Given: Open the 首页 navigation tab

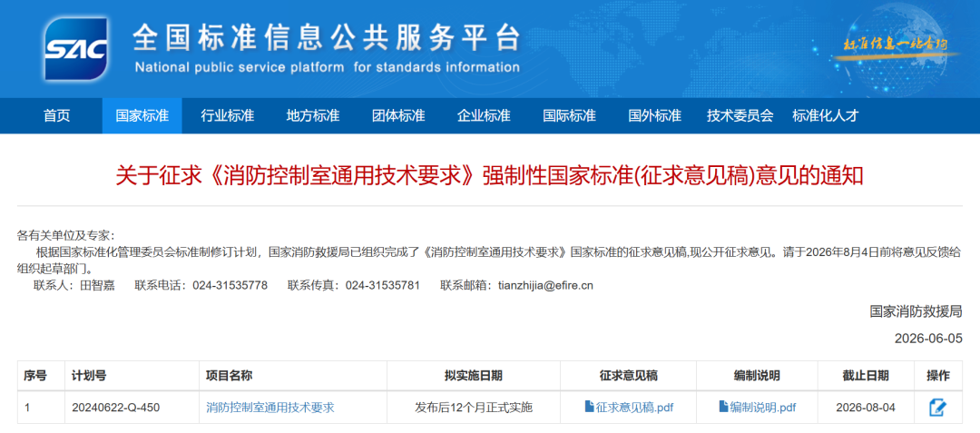Looking at the screenshot, I should point(57,115).
